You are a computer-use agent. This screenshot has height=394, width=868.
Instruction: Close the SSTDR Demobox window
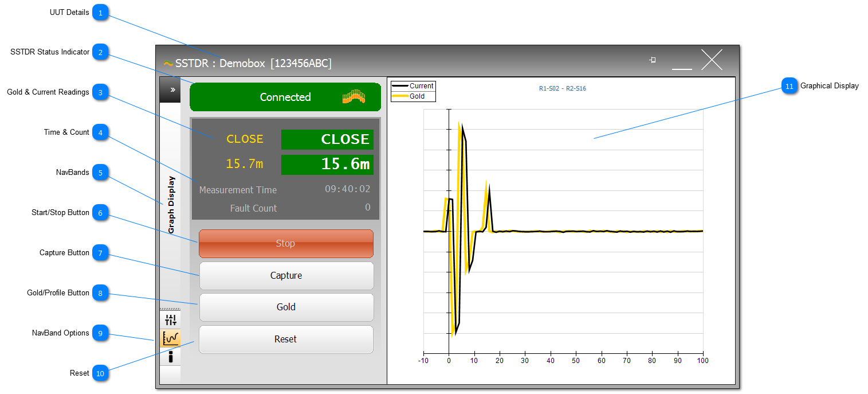pos(712,60)
